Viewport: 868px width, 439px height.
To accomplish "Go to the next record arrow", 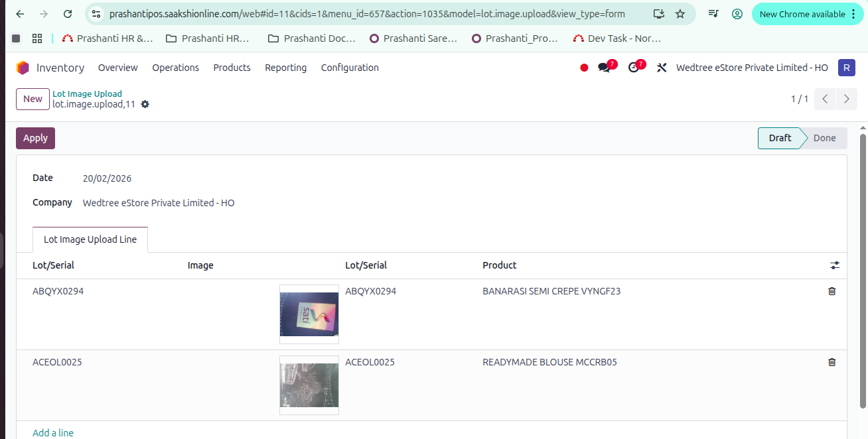I will 846,99.
